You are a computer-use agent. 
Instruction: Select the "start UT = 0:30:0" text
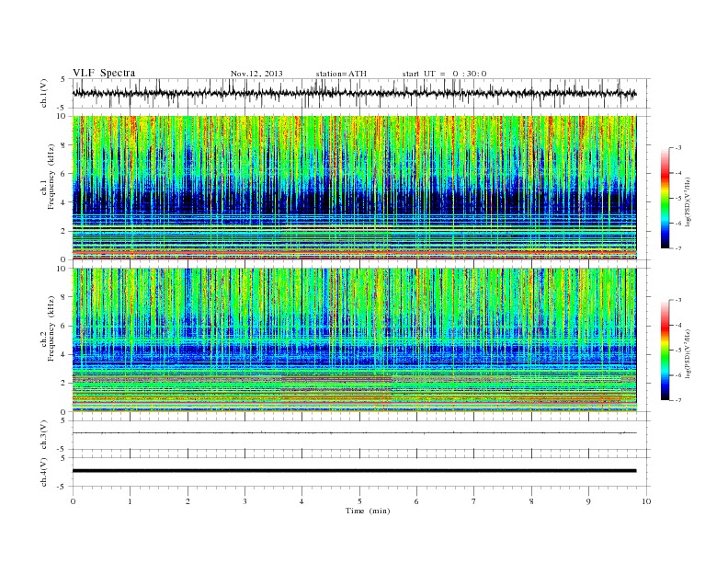444,74
